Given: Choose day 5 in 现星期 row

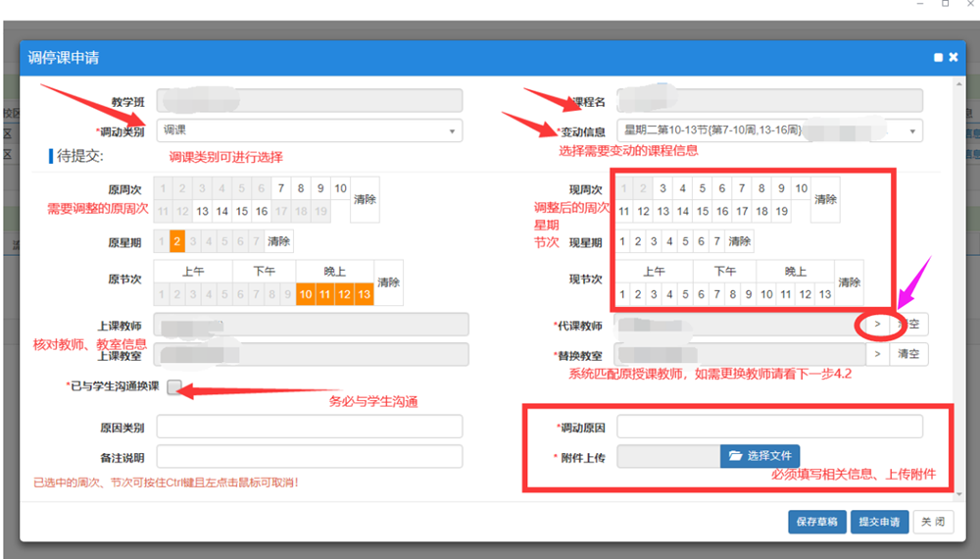Looking at the screenshot, I should [x=685, y=241].
